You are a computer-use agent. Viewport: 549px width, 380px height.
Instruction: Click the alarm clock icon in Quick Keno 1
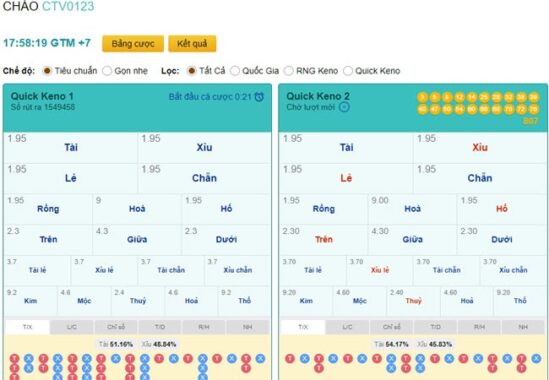259,97
